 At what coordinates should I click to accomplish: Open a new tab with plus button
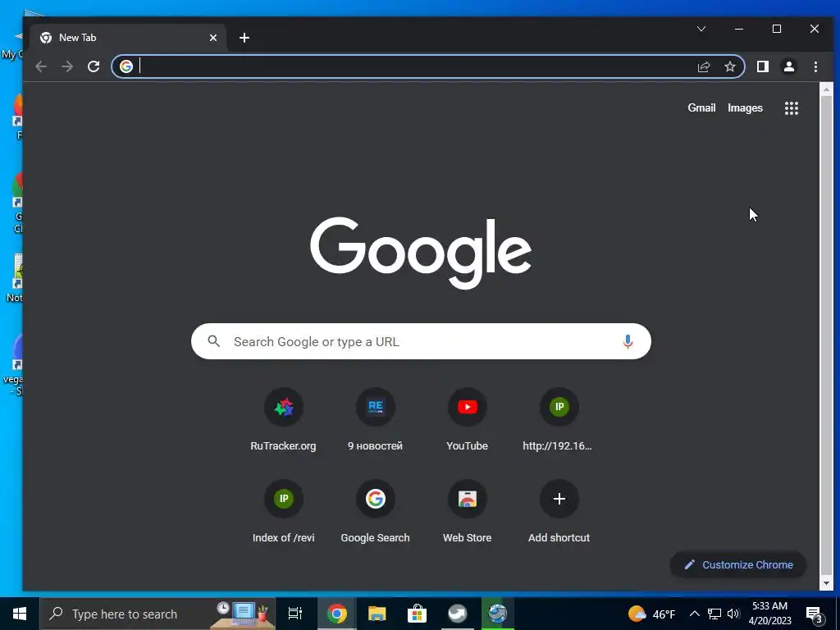pos(244,38)
